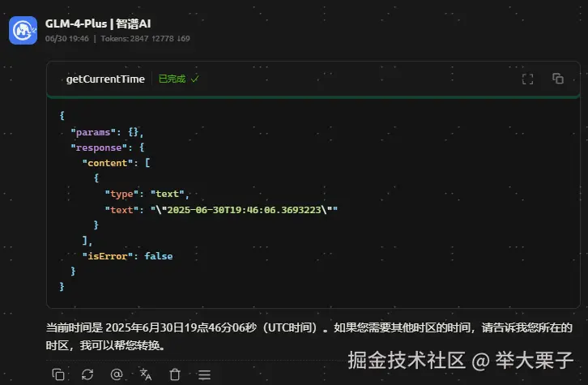Screen dimensions: 588x385
Task: Open the message more-options menu icon
Action: click(204, 374)
